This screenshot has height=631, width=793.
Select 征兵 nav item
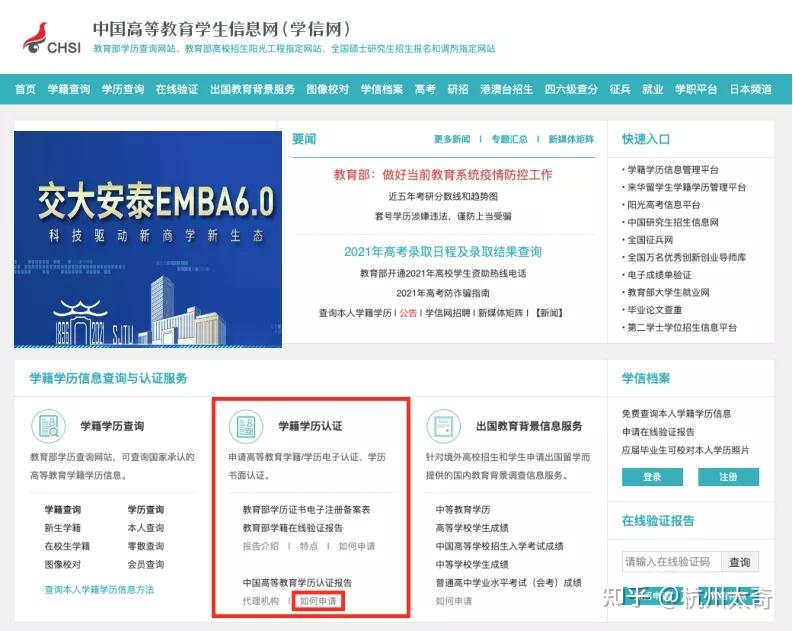click(620, 89)
